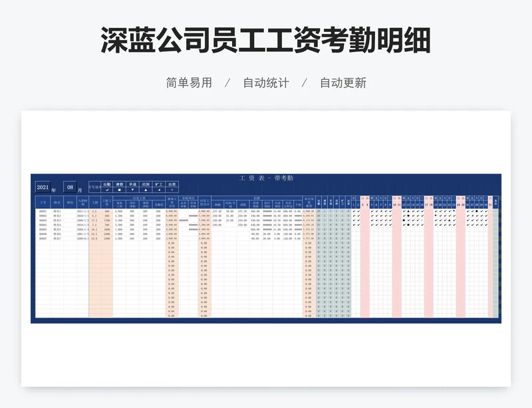
Task: Select the day 17 column header
Action: point(426,205)
